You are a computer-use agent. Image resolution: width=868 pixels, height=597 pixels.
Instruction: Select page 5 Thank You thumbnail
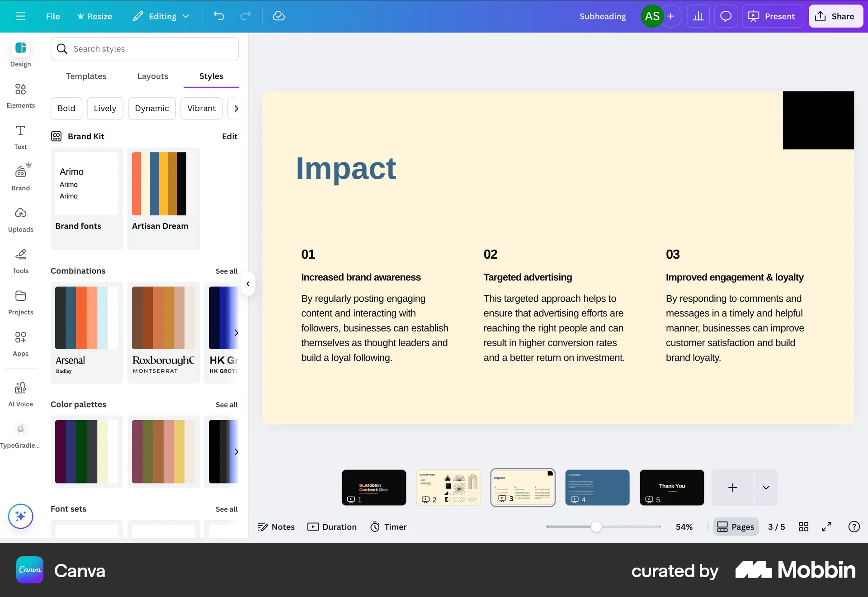pyautogui.click(x=672, y=488)
